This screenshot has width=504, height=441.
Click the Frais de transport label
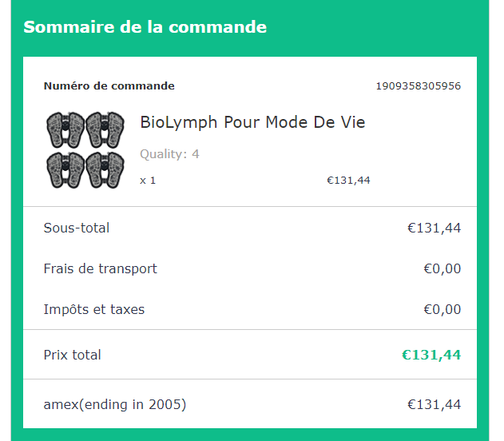coord(100,269)
